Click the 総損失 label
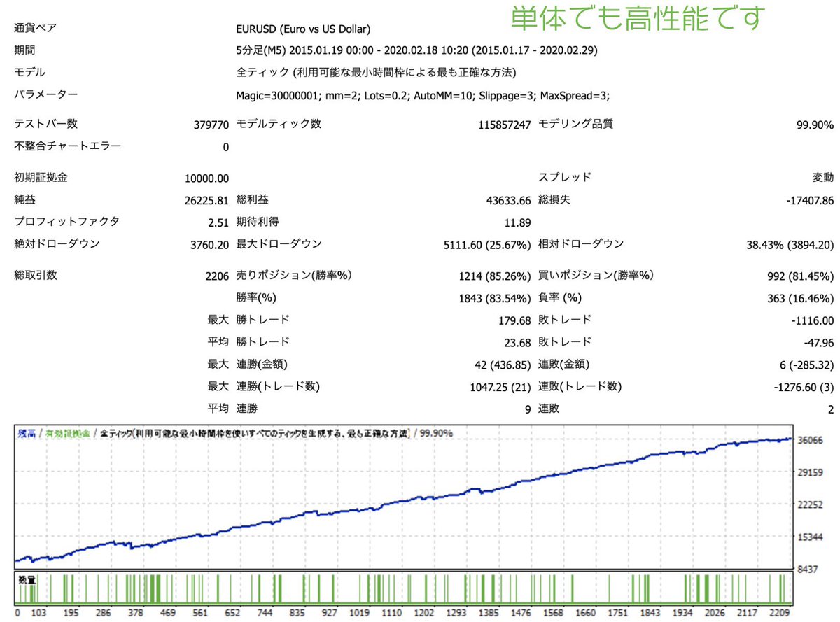 (554, 199)
